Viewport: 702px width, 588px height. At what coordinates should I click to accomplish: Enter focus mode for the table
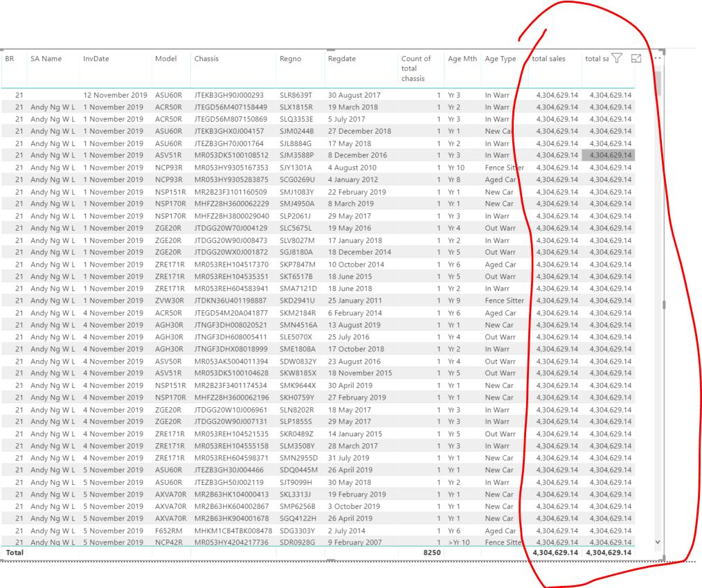click(x=636, y=58)
